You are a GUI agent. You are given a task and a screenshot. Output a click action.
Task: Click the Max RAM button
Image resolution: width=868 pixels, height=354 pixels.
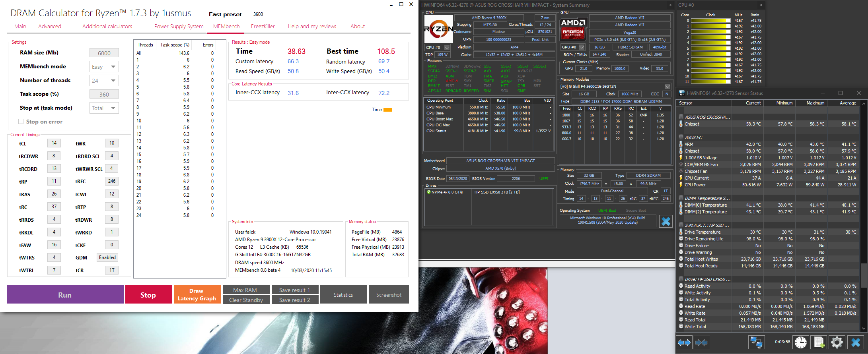tap(245, 290)
